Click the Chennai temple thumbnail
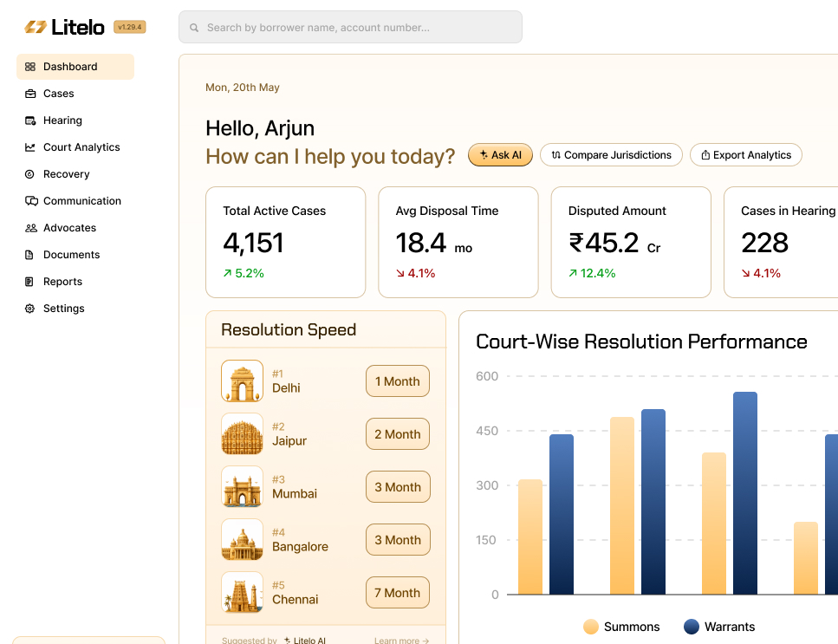This screenshot has height=644, width=838. point(242,593)
